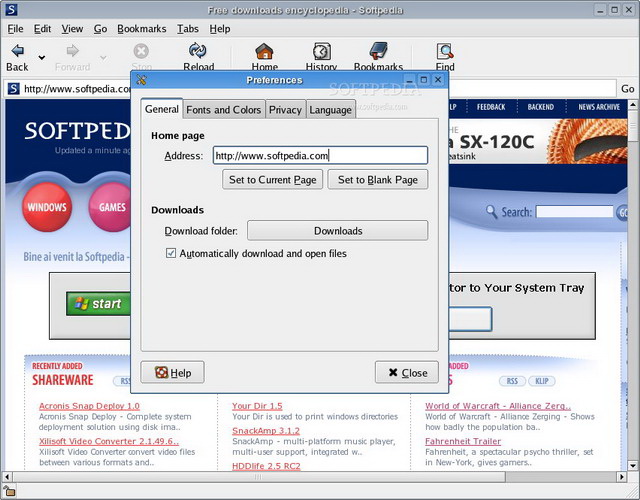
Task: Open the Download folder selector button
Action: click(337, 231)
